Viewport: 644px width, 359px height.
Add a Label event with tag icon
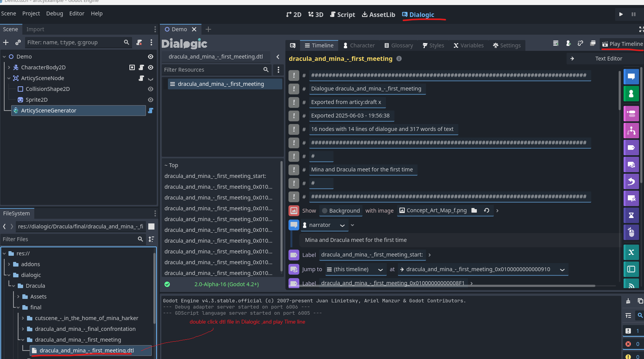tap(631, 148)
